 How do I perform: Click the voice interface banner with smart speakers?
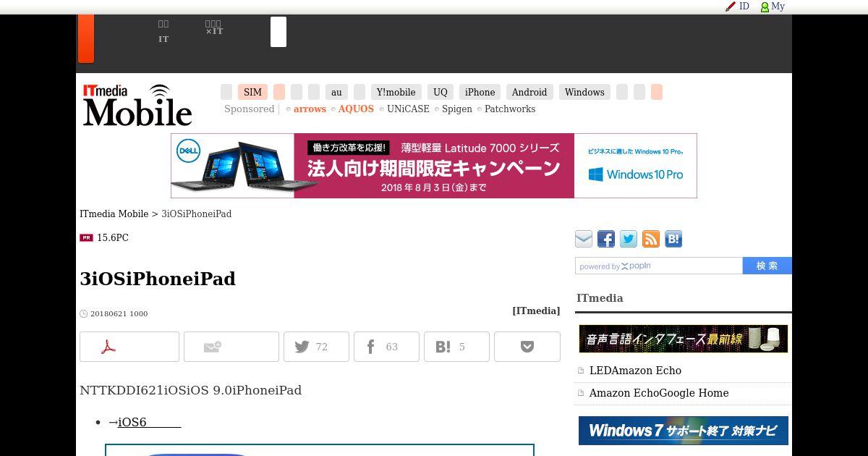tap(684, 339)
